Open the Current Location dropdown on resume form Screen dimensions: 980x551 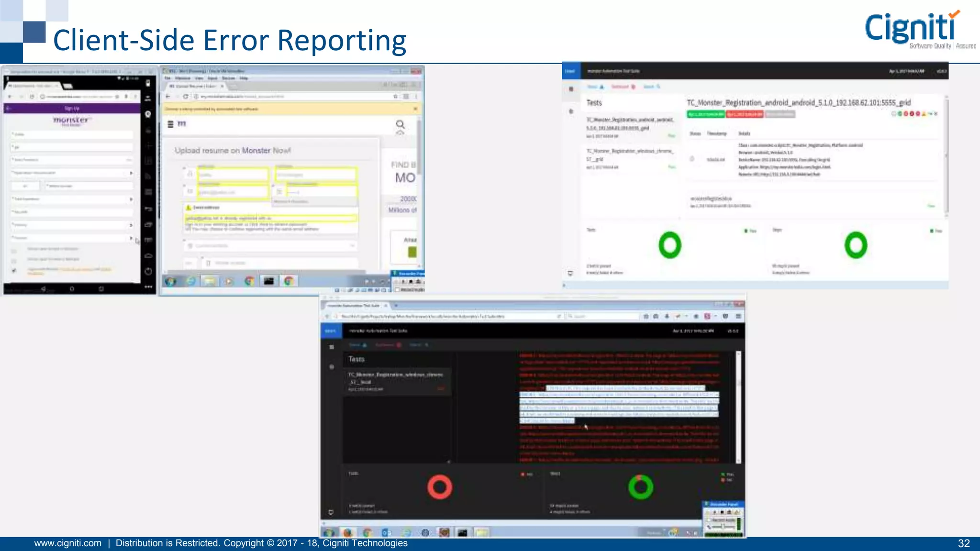coord(270,246)
